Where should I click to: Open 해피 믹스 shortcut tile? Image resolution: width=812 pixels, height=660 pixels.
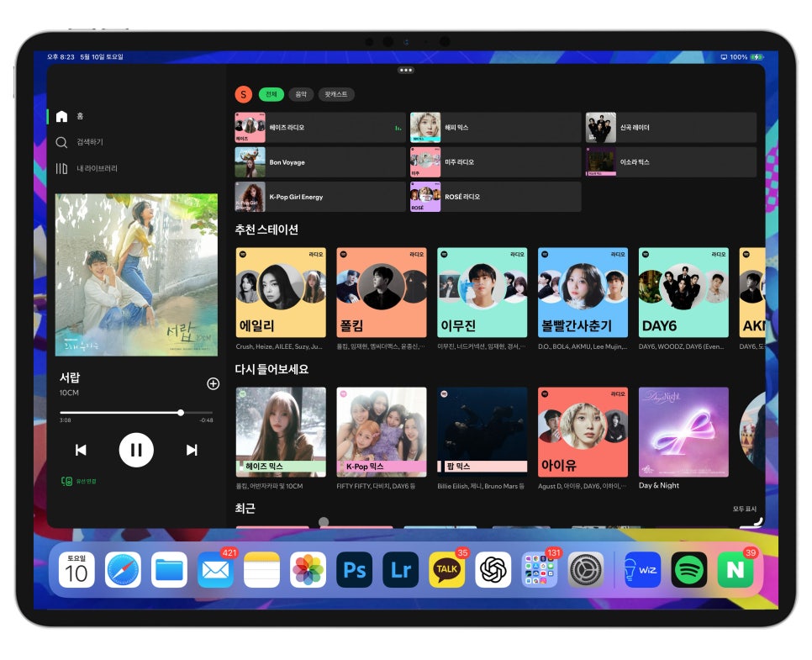[496, 128]
